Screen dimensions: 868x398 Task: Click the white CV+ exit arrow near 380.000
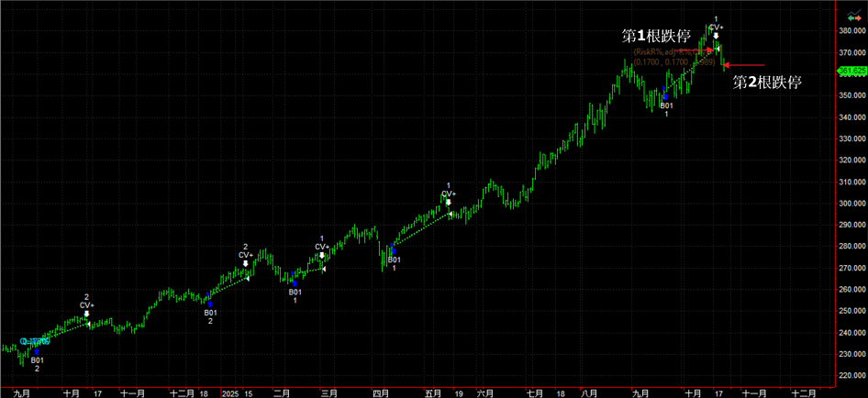[x=717, y=36]
